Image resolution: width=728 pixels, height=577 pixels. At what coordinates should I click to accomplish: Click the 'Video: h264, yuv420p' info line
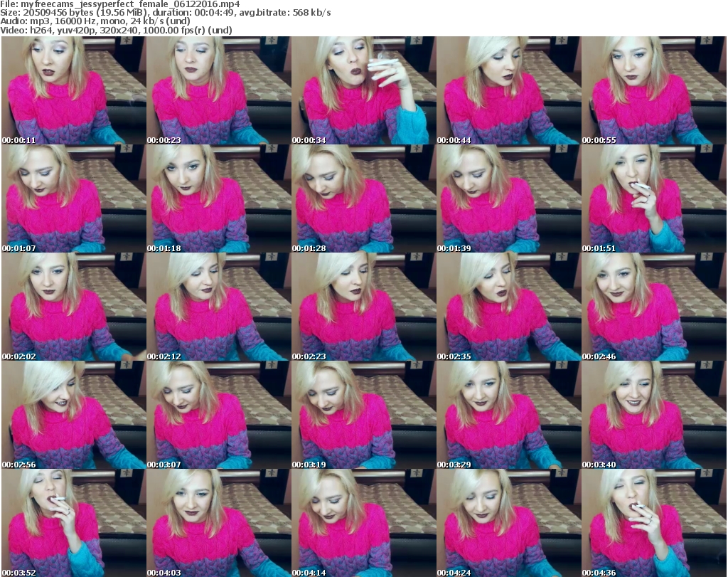pos(116,30)
